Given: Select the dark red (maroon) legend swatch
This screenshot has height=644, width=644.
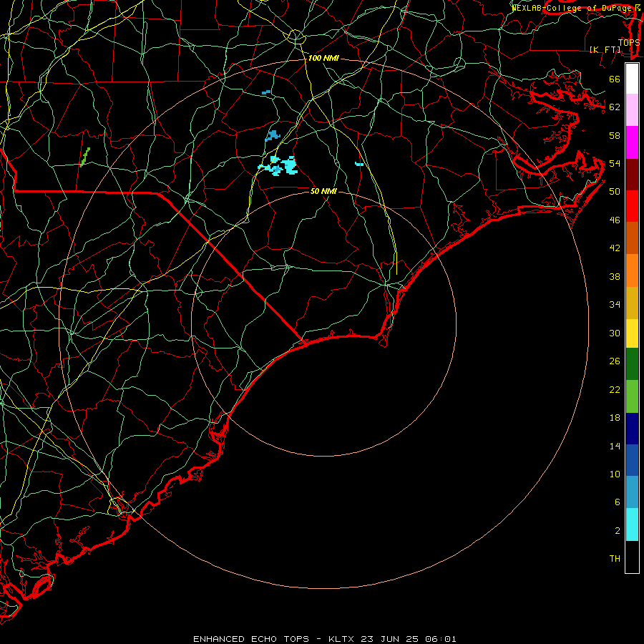Looking at the screenshot, I should click(632, 175).
